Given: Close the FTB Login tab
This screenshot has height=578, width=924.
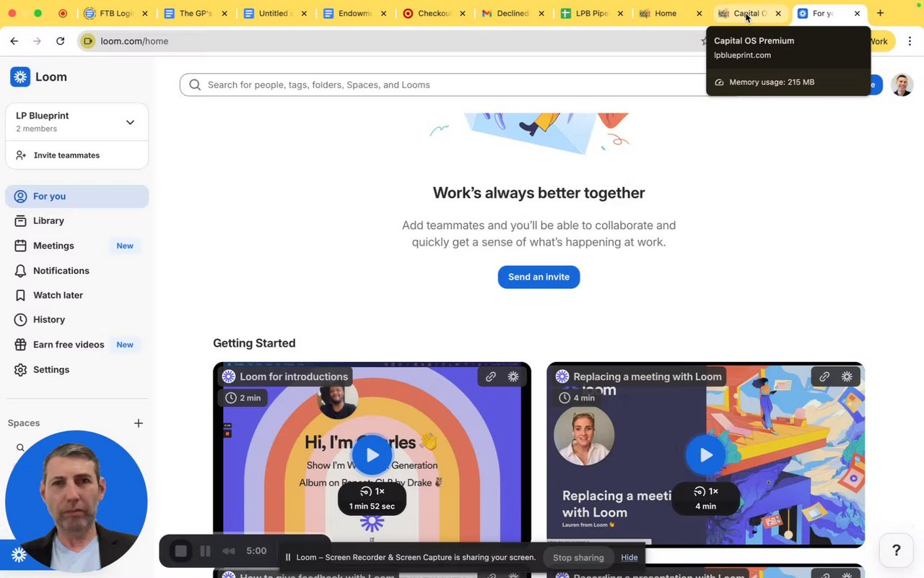Looking at the screenshot, I should 144,13.
